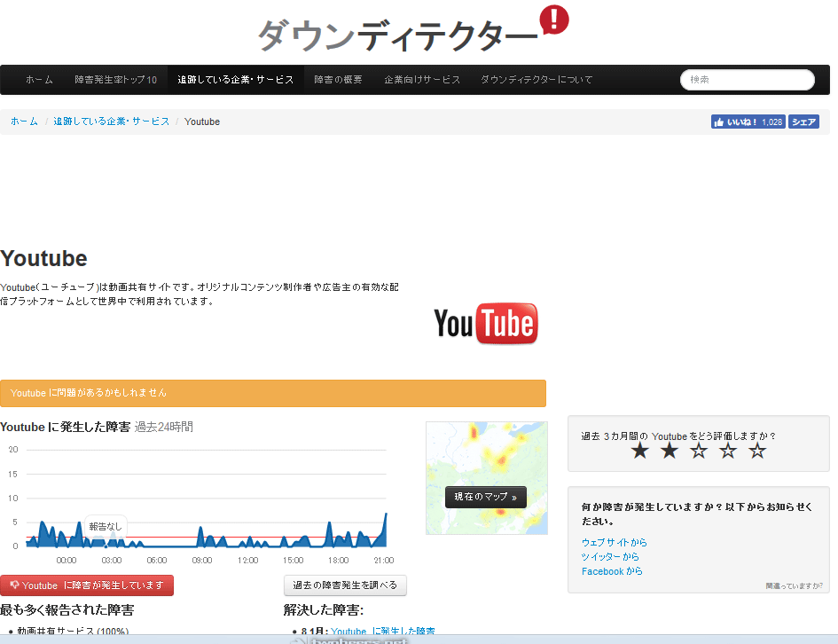
Task: Click 過去の障害発生を調べる button
Action: point(345,585)
